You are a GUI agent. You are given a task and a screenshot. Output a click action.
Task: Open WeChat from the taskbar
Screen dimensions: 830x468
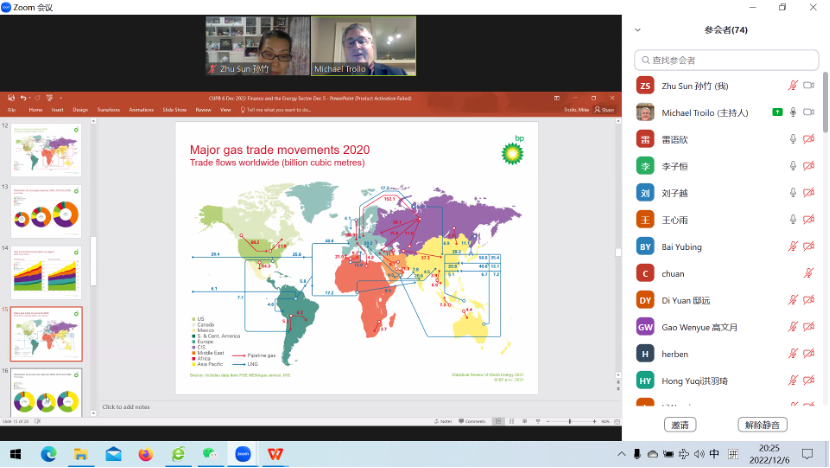point(209,454)
